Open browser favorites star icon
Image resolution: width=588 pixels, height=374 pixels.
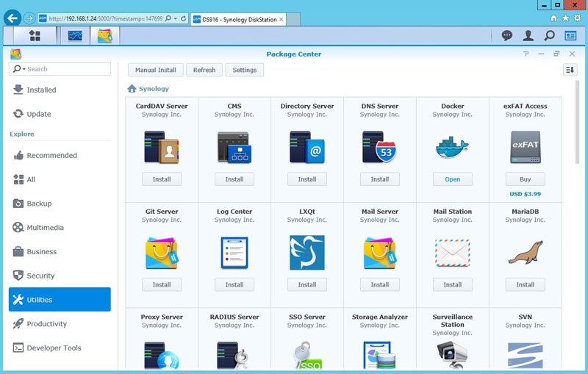click(565, 18)
